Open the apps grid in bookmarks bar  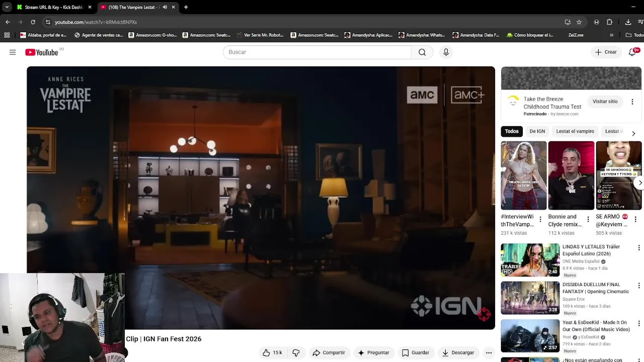coord(7,35)
